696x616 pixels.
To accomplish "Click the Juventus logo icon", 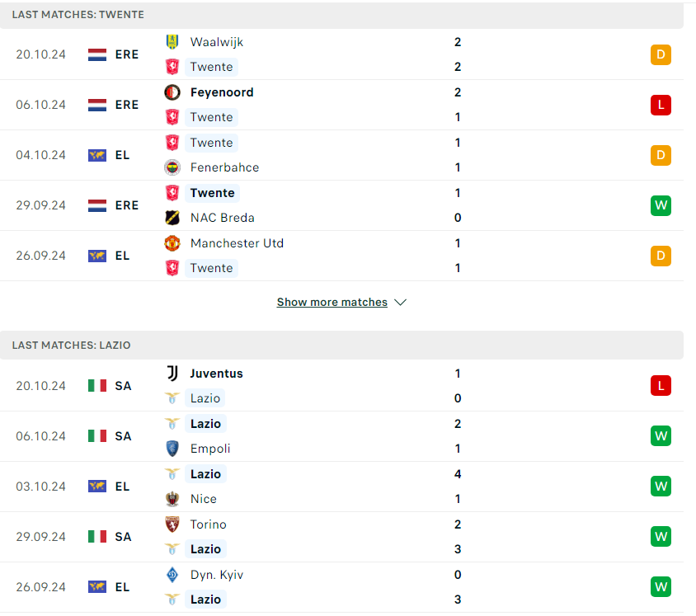I will (172, 374).
